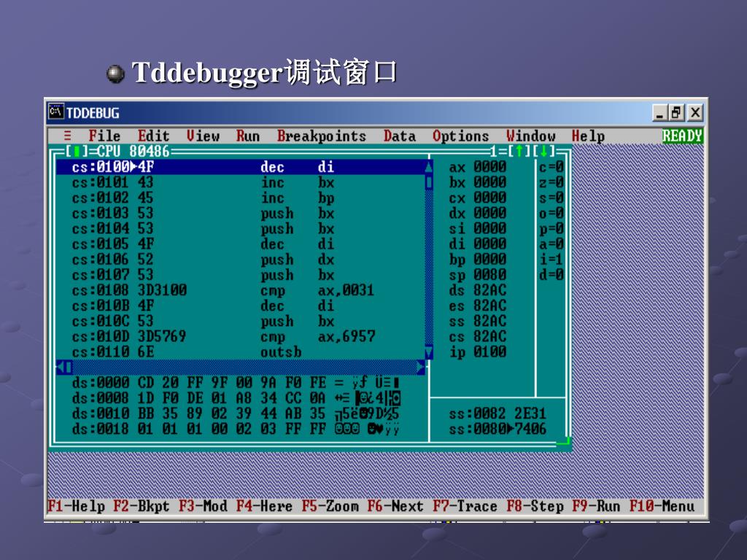The height and width of the screenshot is (560, 747).
Task: Click the TDDEBUG console title icon
Action: [x=55, y=112]
